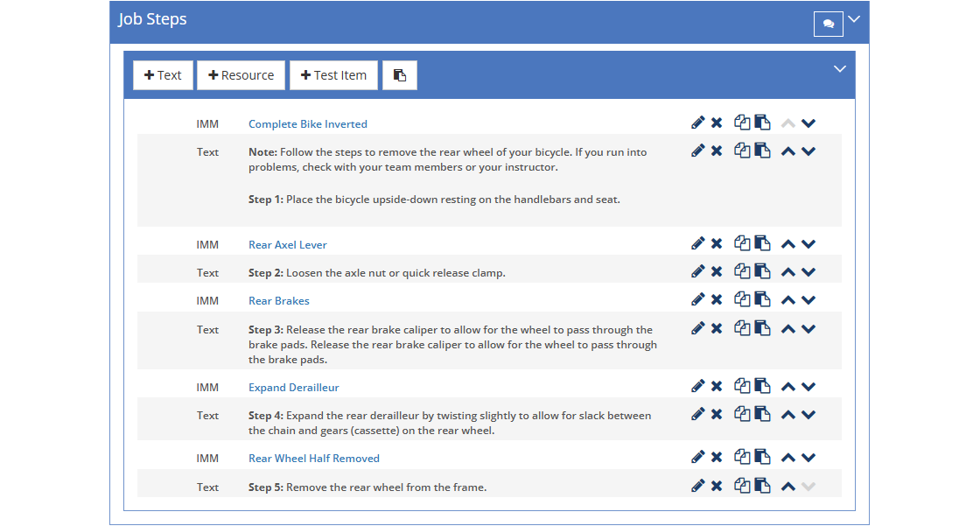Delete the Rear Brakes row
The height and width of the screenshot is (526, 980).
pyautogui.click(x=717, y=299)
